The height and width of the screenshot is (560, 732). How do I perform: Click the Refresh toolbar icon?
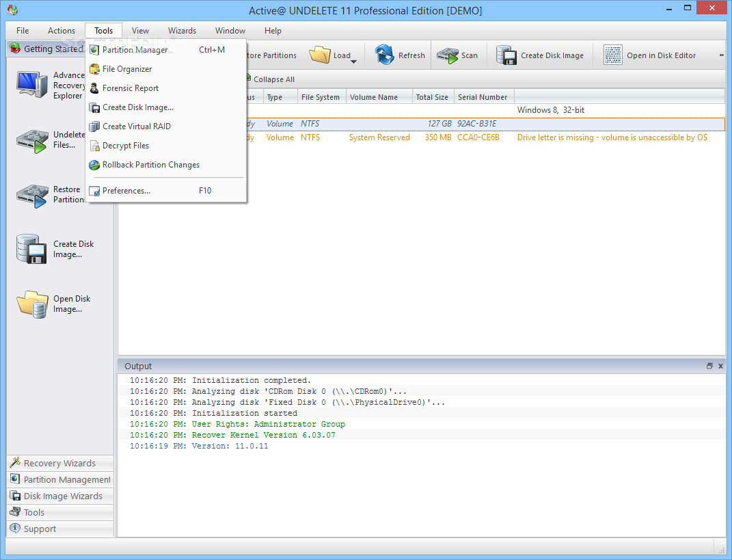point(385,55)
